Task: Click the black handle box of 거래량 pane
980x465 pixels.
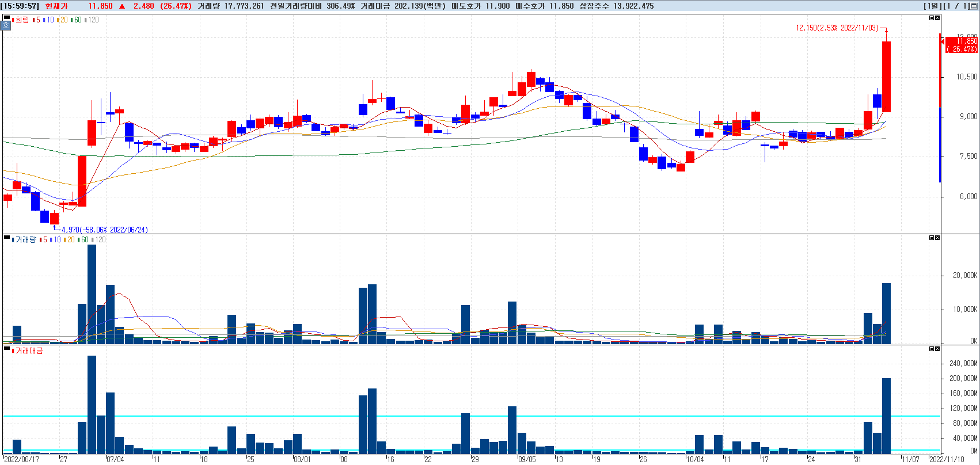Action: click(7, 238)
